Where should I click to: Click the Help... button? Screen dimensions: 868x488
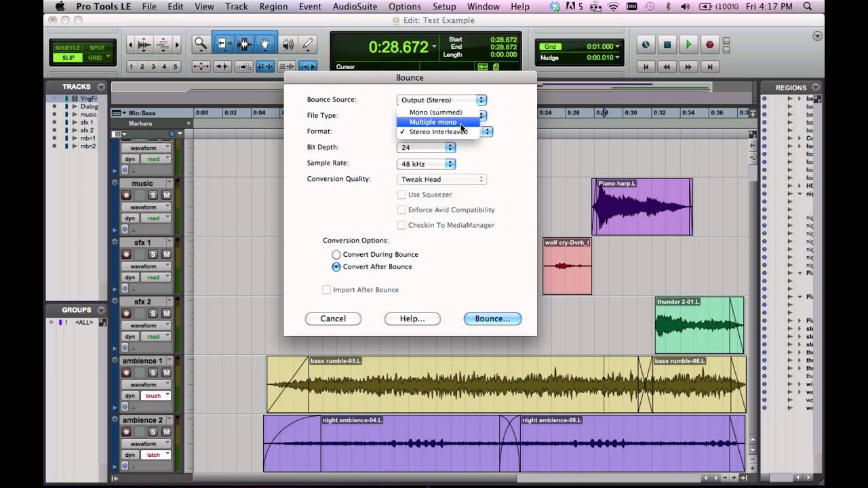(x=412, y=319)
